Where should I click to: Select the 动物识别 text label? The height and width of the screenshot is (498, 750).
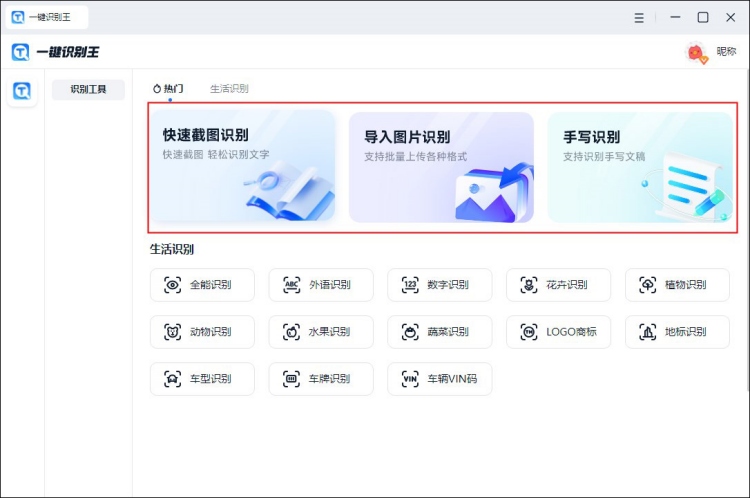point(210,332)
